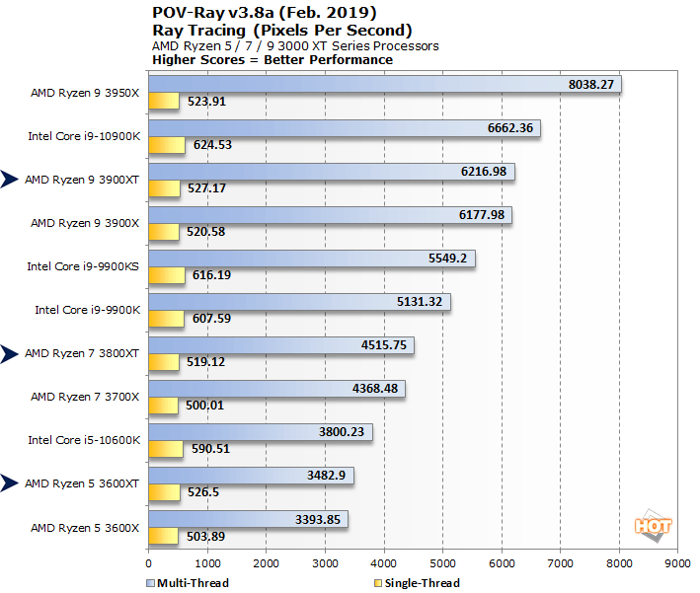Click the 6177.98 multi-thread value
The width and height of the screenshot is (700, 593).
tap(482, 215)
